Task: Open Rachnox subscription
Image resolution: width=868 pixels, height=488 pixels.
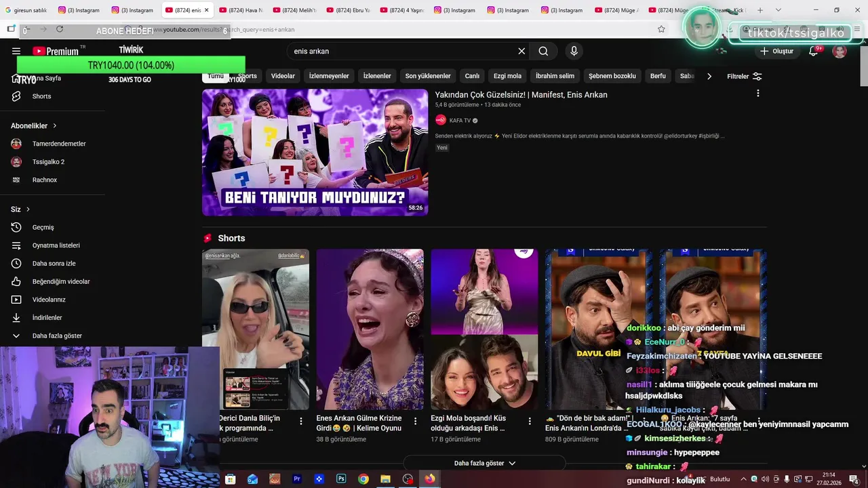Action: tap(45, 180)
